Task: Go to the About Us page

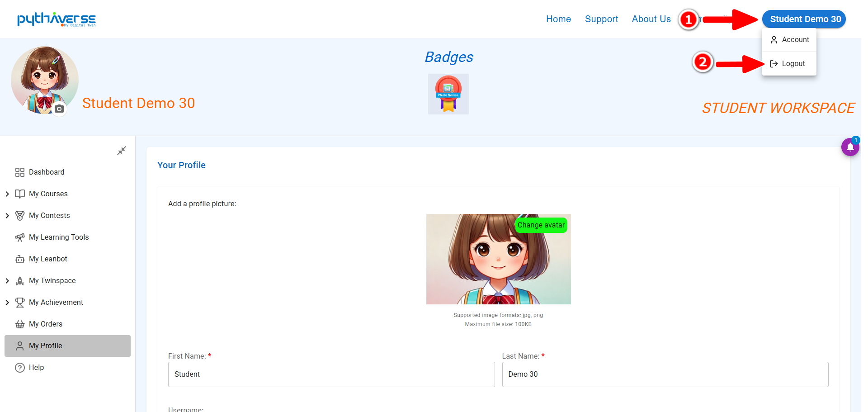Action: point(651,19)
